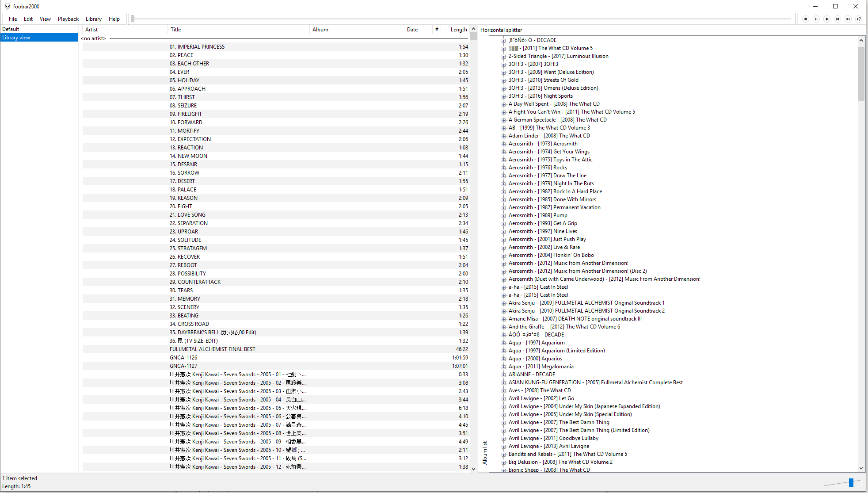Expand the 2-Sided Triangle Luminous Illusion node
Image resolution: width=868 pixels, height=493 pixels.
click(503, 56)
